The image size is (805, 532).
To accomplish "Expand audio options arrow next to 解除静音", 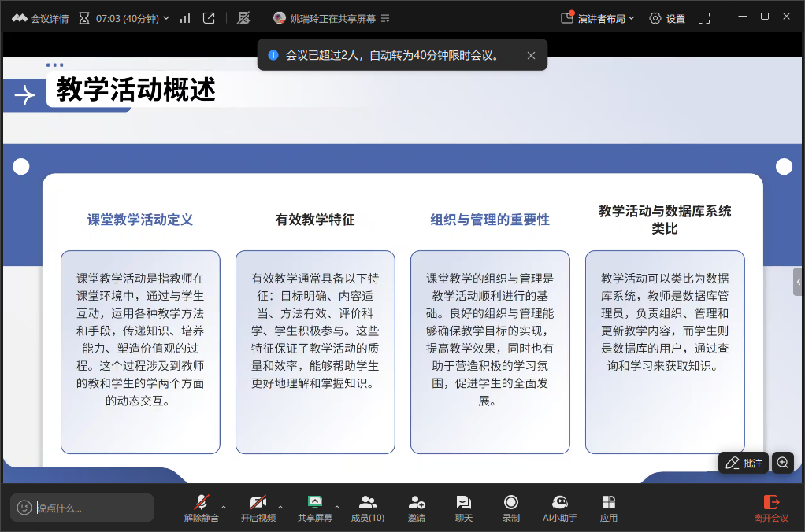I will click(x=224, y=507).
